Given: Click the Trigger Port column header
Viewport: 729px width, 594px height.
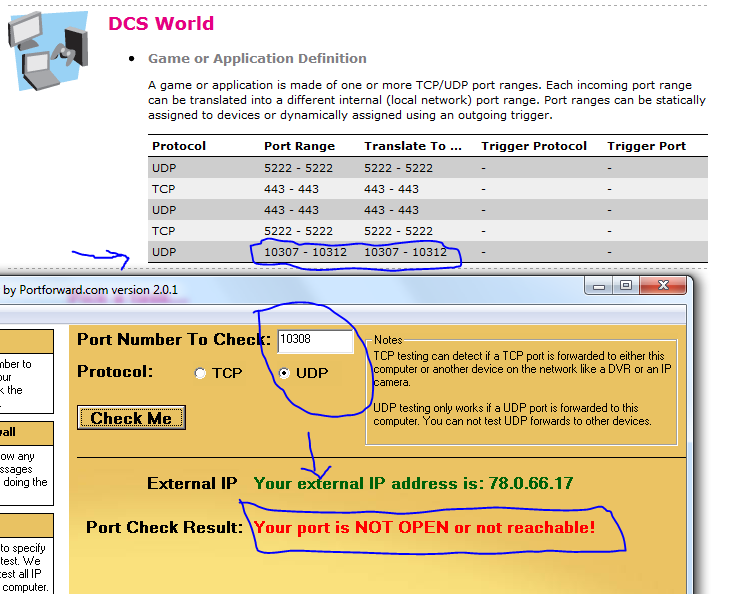Looking at the screenshot, I should click(646, 146).
